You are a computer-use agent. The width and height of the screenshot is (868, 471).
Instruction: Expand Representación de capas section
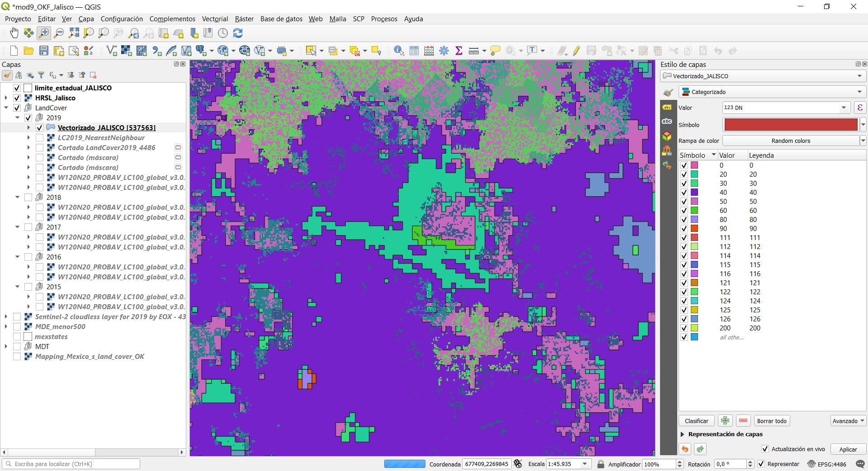[683, 434]
